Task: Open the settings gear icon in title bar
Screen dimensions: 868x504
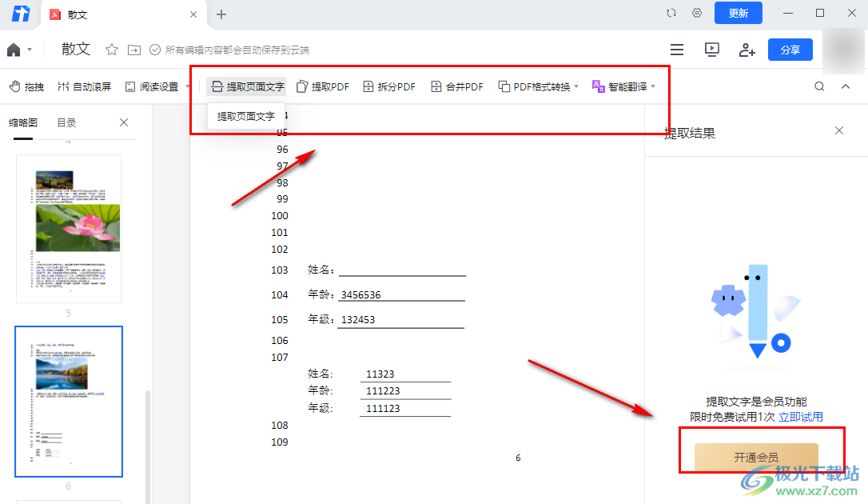Action: click(x=697, y=13)
